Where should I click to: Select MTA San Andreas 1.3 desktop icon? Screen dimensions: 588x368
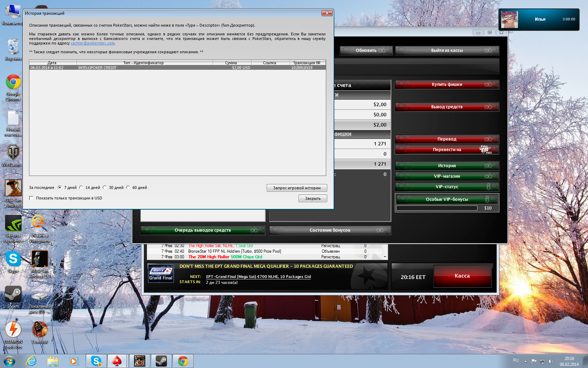click(40, 265)
